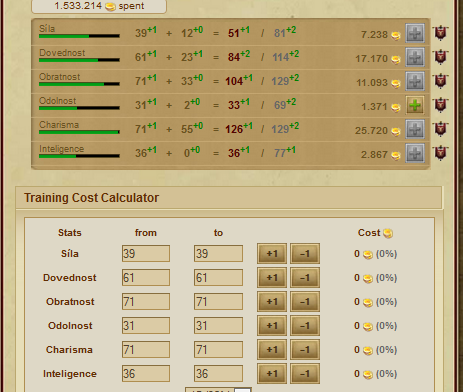Image resolution: width=463 pixels, height=392 pixels.
Task: Click the Inteligence 'to' input field
Action: click(x=218, y=374)
